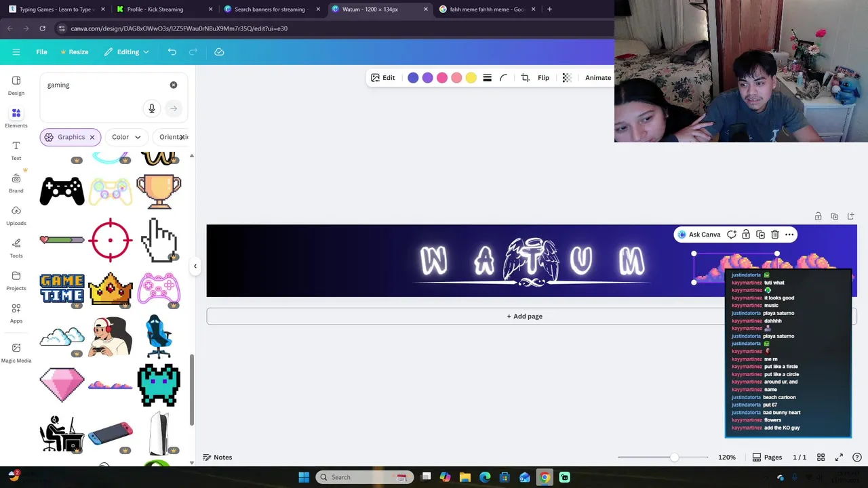Click the Ask Canva button
Image resolution: width=868 pixels, height=488 pixels.
click(x=698, y=235)
